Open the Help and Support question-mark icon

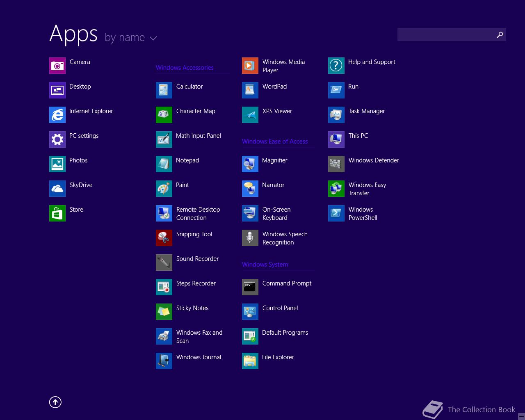pyautogui.click(x=336, y=66)
